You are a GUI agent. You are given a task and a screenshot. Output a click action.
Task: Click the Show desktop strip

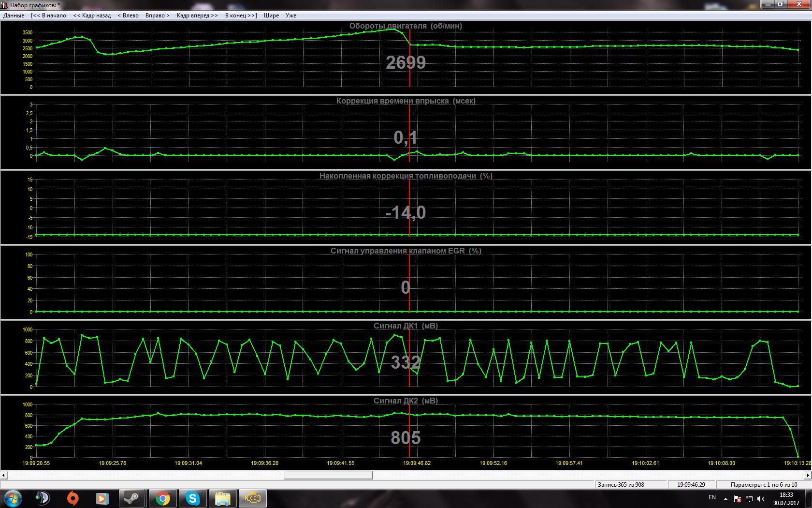(x=809, y=498)
